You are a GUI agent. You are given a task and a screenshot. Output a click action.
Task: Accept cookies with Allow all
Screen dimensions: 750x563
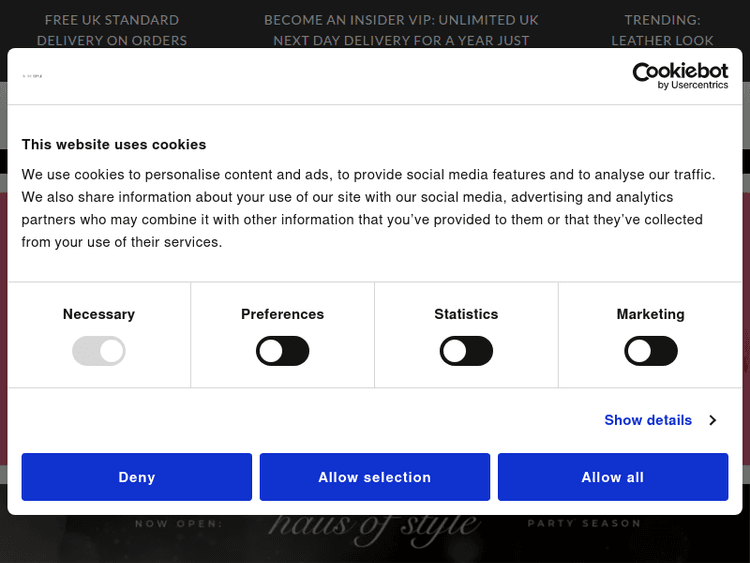613,477
